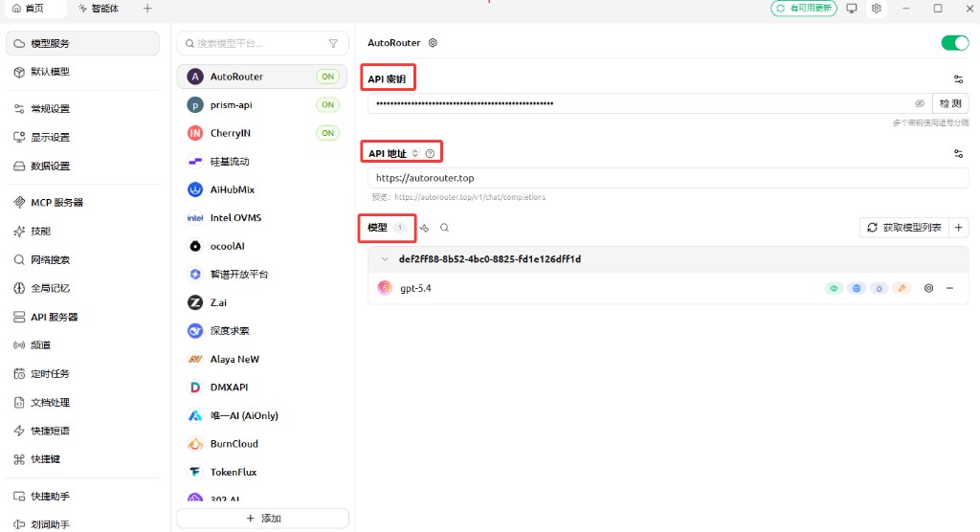Click the plus button to add a model

(958, 228)
